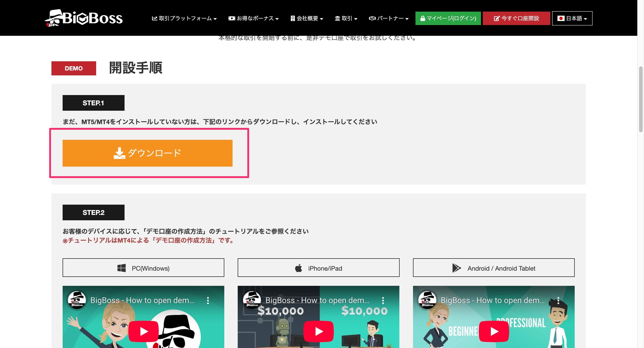Image resolution: width=644 pixels, height=348 pixels.
Task: Click the red DEMO badge
Action: tap(74, 68)
